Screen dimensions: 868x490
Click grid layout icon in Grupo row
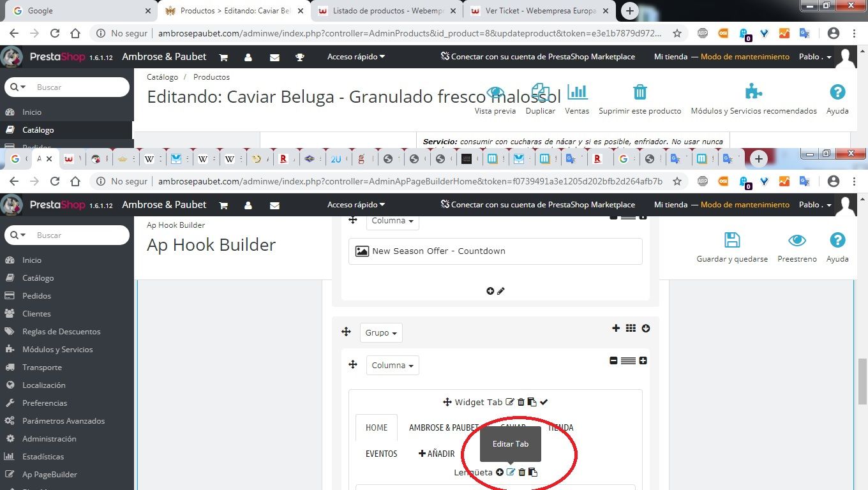click(631, 328)
